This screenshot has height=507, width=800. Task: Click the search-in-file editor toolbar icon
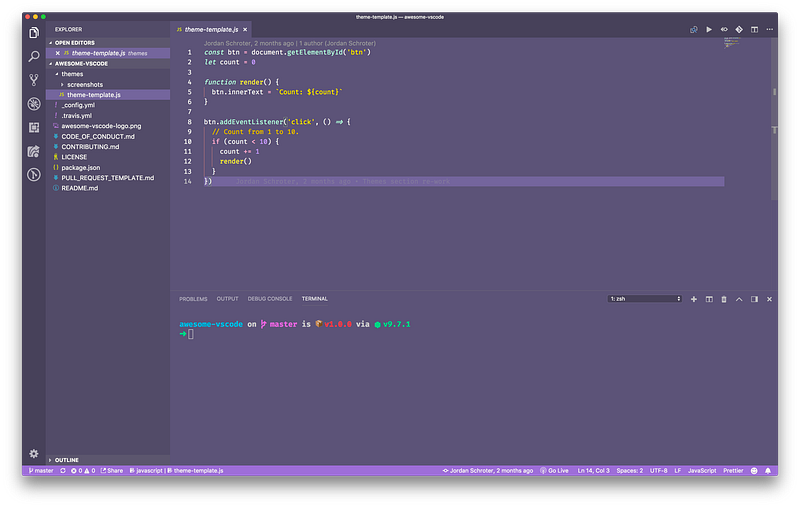click(x=693, y=30)
